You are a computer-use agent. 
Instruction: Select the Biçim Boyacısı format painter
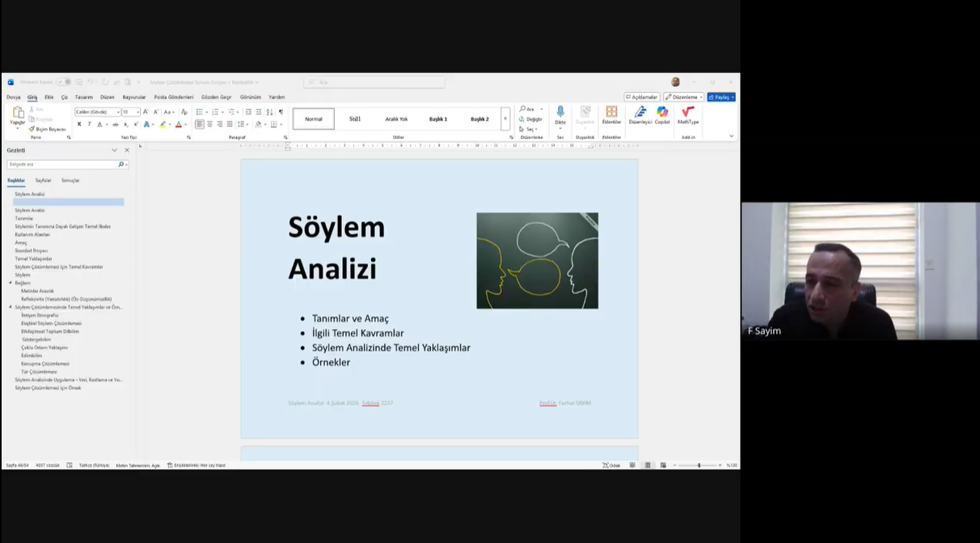[x=47, y=129]
